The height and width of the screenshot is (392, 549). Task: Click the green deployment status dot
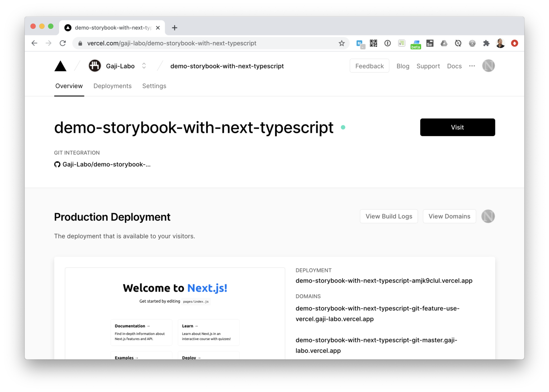point(343,127)
